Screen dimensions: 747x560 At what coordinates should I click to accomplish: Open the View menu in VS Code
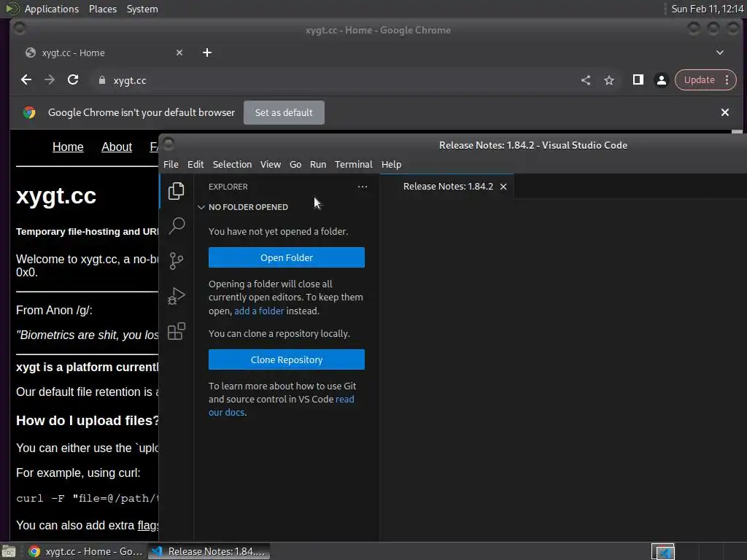pos(270,164)
